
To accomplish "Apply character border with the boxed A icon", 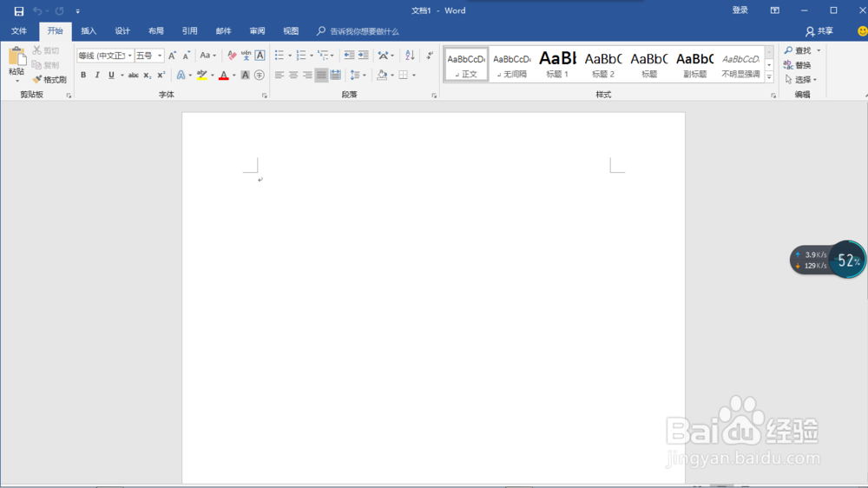I will point(260,56).
